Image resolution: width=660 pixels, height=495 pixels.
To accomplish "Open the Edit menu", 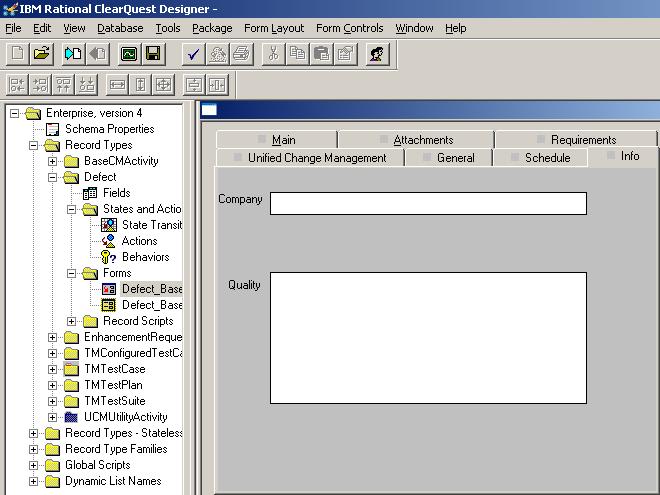I will (42, 28).
